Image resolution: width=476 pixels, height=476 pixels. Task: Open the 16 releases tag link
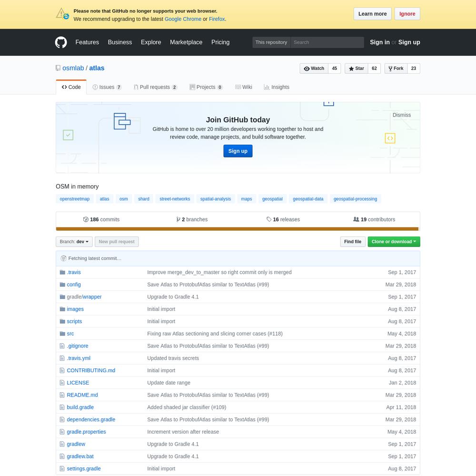[283, 219]
